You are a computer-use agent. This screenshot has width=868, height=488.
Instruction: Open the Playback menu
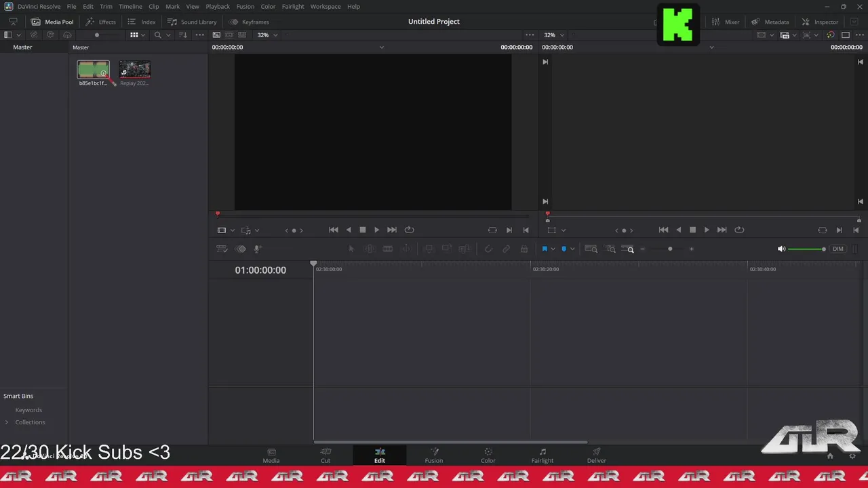pos(218,6)
